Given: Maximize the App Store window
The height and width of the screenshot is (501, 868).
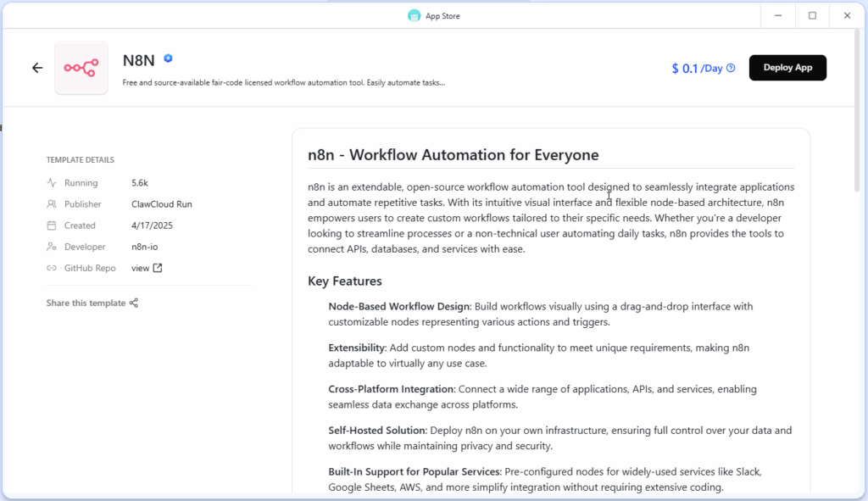Looking at the screenshot, I should tap(812, 15).
